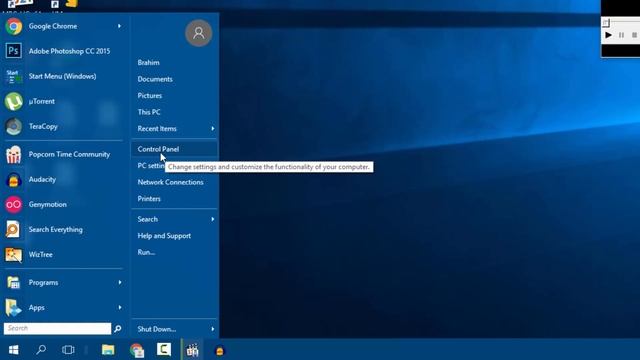Open Chrome from the taskbar

137,350
